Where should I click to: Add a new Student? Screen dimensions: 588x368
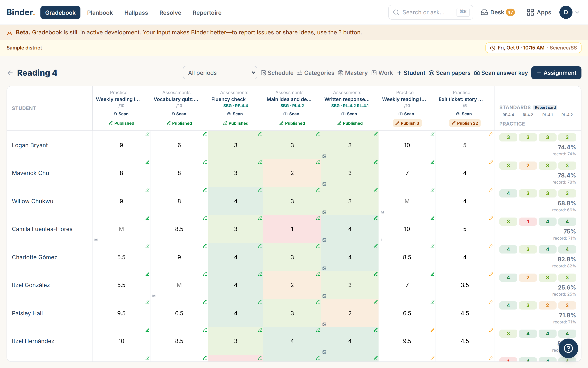[411, 73]
